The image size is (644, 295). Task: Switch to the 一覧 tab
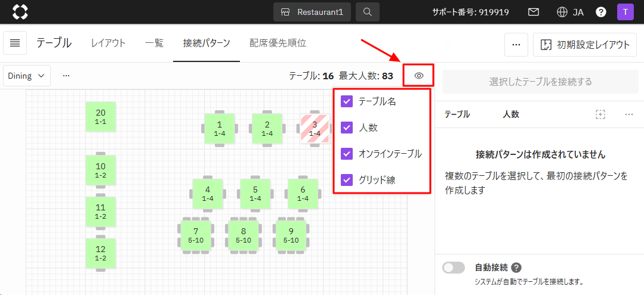coord(155,43)
